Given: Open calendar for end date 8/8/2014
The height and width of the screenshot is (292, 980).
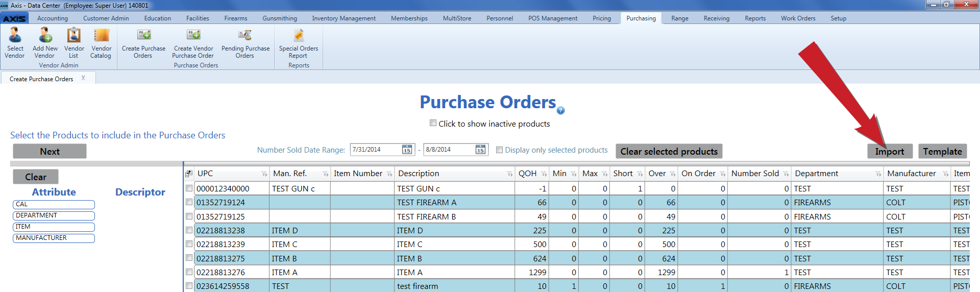Looking at the screenshot, I should (480, 150).
